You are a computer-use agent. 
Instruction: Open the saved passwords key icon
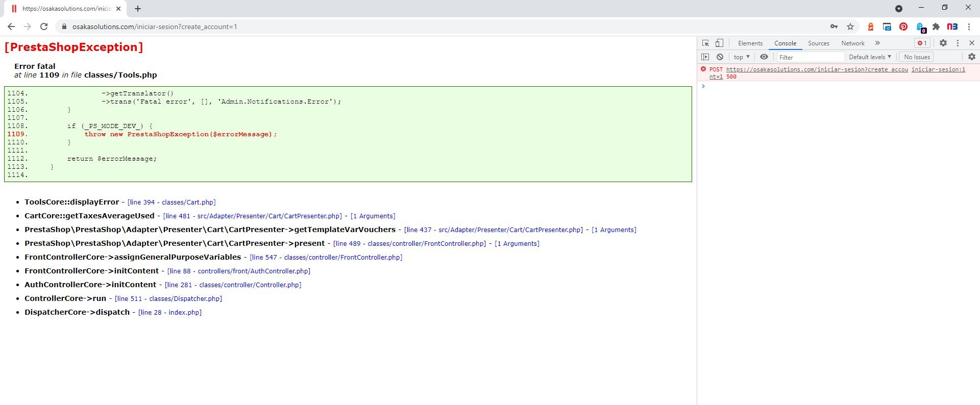coord(834,27)
